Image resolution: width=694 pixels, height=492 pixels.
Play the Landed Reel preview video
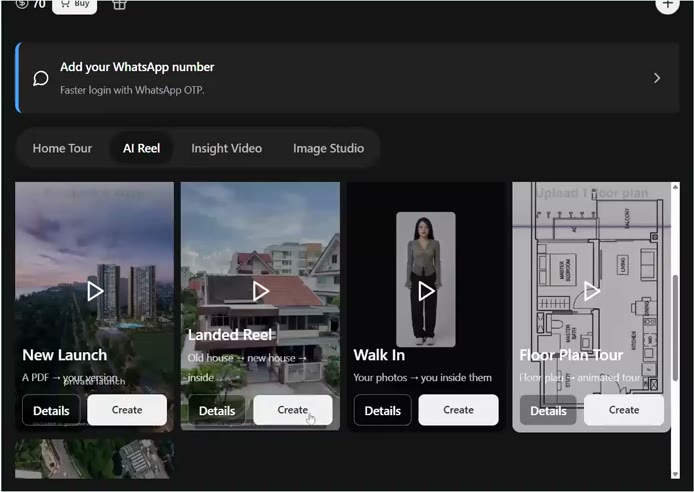(x=260, y=291)
